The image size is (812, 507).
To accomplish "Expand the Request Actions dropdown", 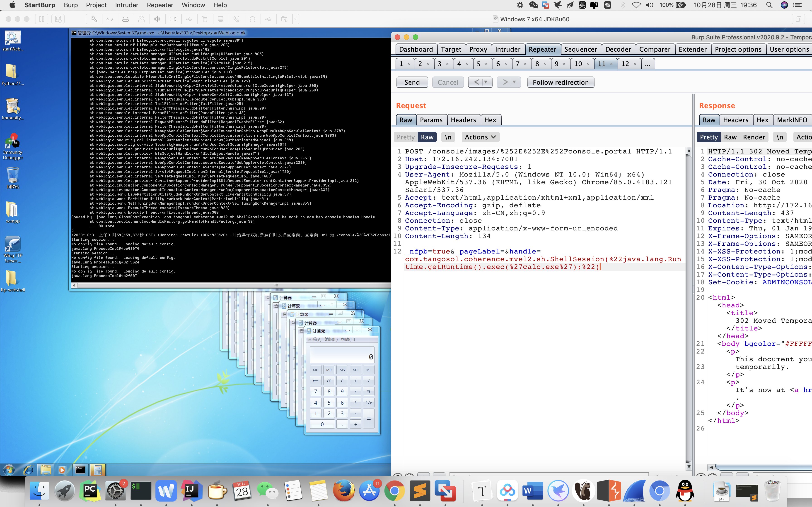I will pos(480,137).
